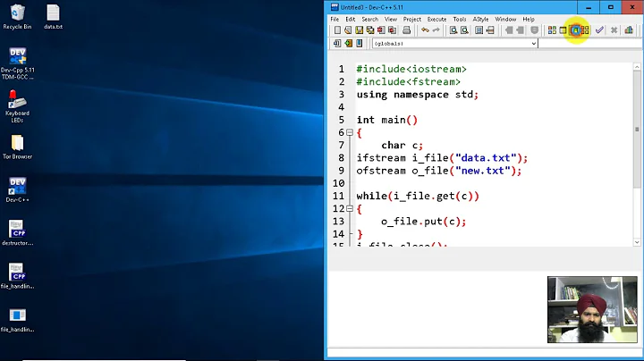Click the Profile analysis chart icon
The image size is (644, 361).
[x=629, y=30]
